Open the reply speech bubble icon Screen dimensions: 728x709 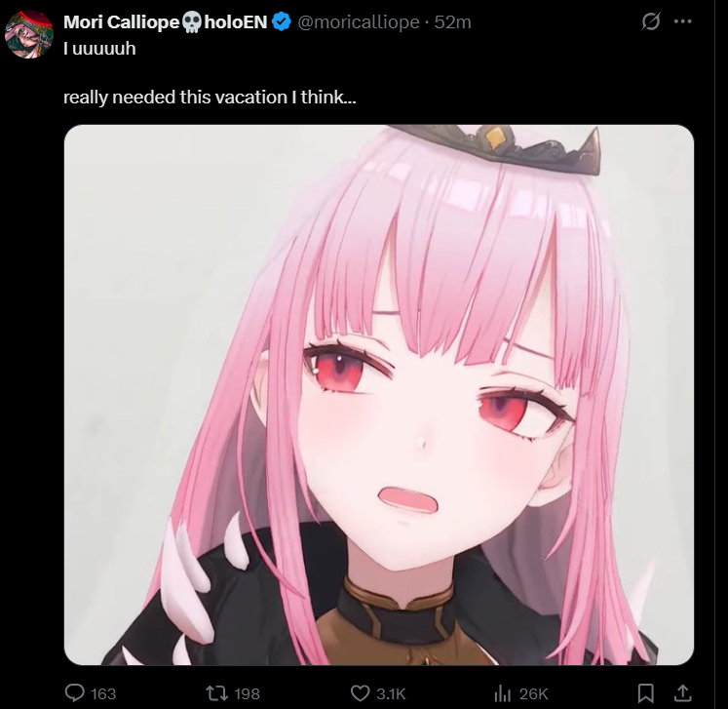pyautogui.click(x=74, y=692)
